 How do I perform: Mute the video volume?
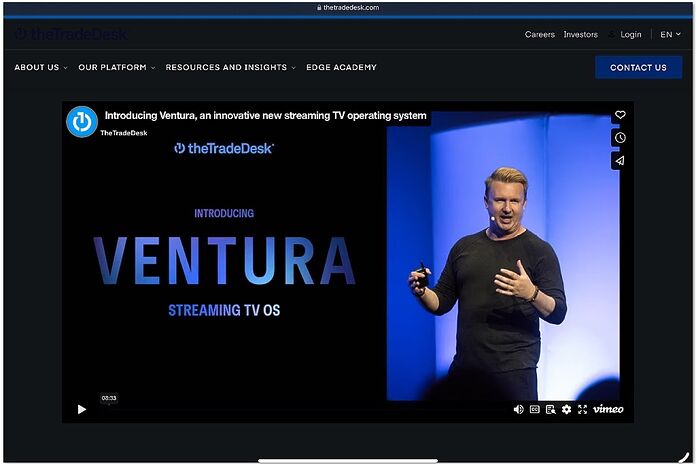(x=518, y=409)
